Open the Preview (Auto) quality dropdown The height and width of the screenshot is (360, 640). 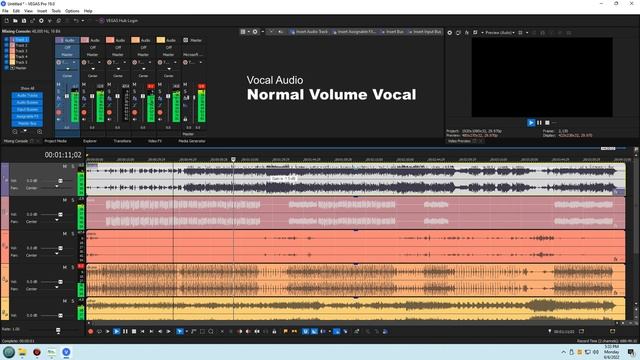coord(500,33)
